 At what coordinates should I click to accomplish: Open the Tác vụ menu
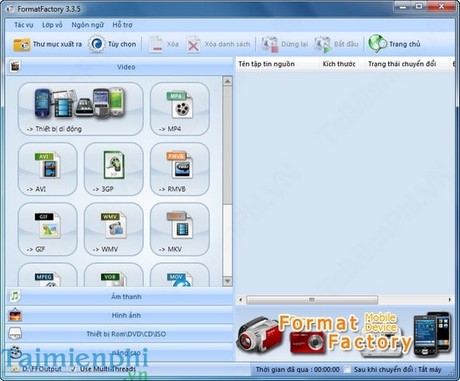pyautogui.click(x=23, y=25)
